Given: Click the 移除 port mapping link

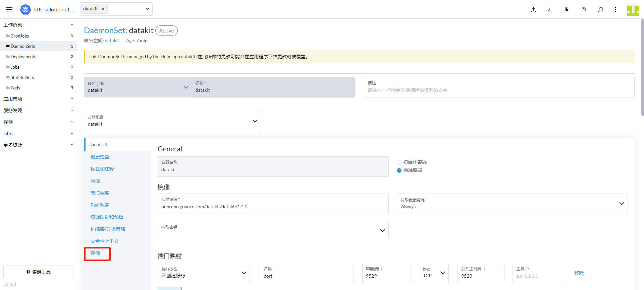Looking at the screenshot, I should 579,273.
